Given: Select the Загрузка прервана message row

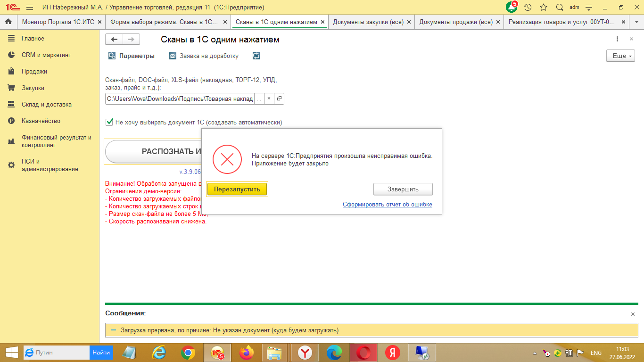Looking at the screenshot, I should tap(372, 330).
